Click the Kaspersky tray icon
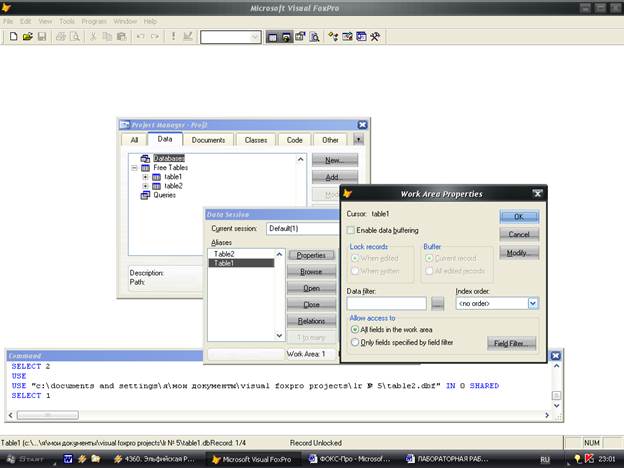The image size is (624, 468). (589, 459)
